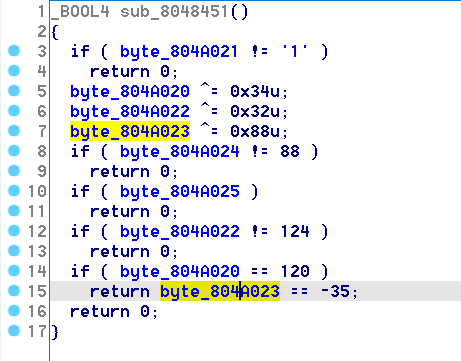
Task: Toggle the breakpoint dot on line 5
Action: coord(14,91)
